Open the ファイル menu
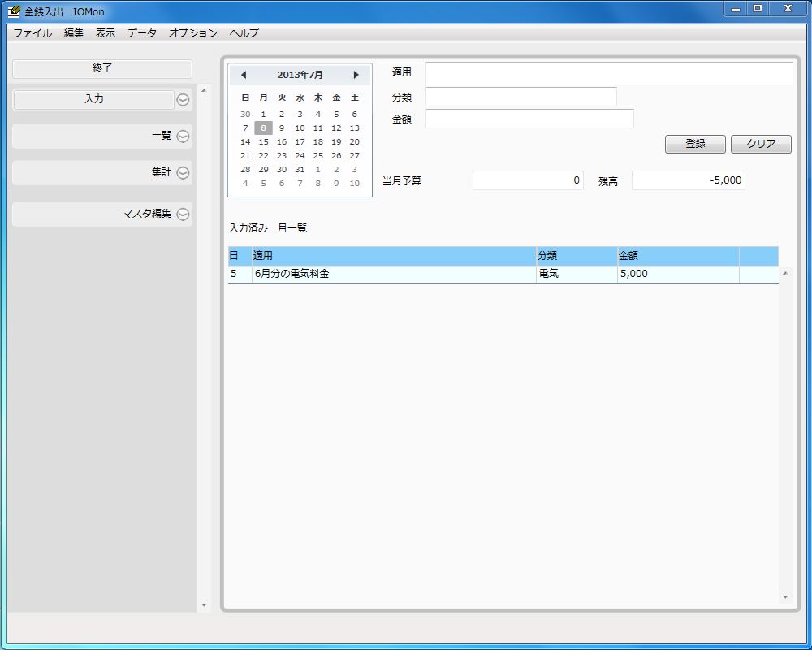Viewport: 812px width, 650px height. pyautogui.click(x=32, y=33)
